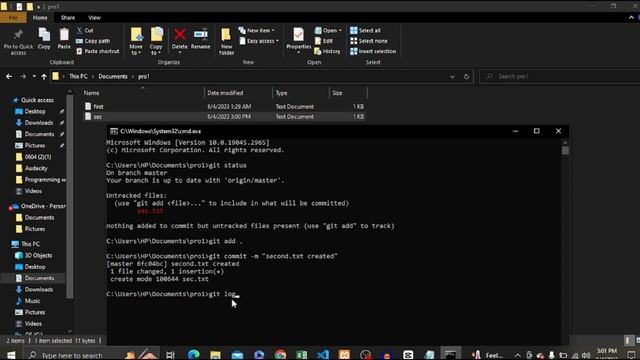
Task: Click the address bar Refresh icon
Action: [467, 76]
